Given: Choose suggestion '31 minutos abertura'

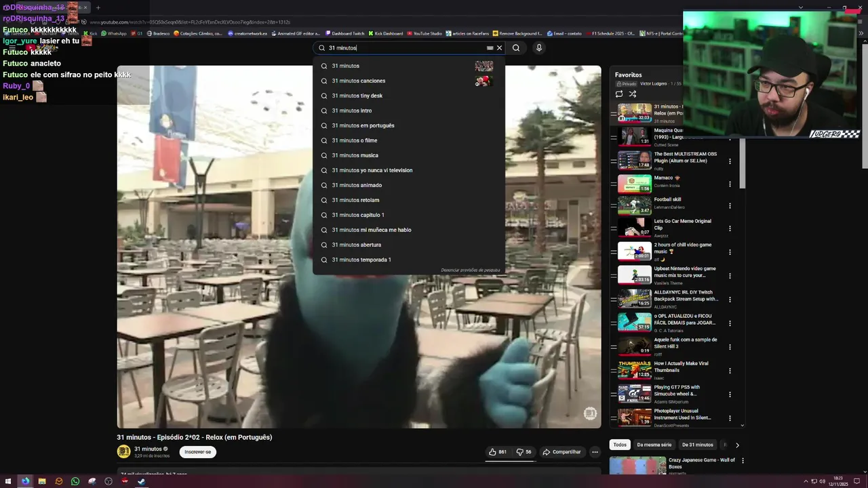Looking at the screenshot, I should (408, 245).
